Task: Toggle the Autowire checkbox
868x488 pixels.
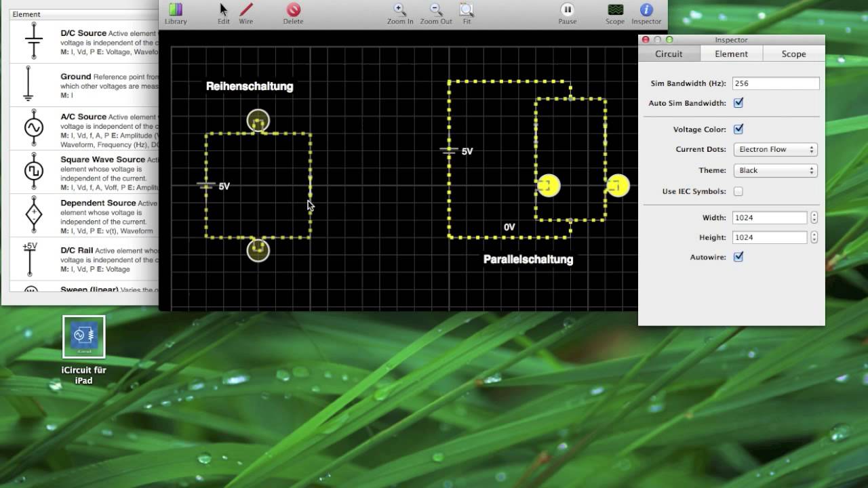Action: click(x=738, y=257)
